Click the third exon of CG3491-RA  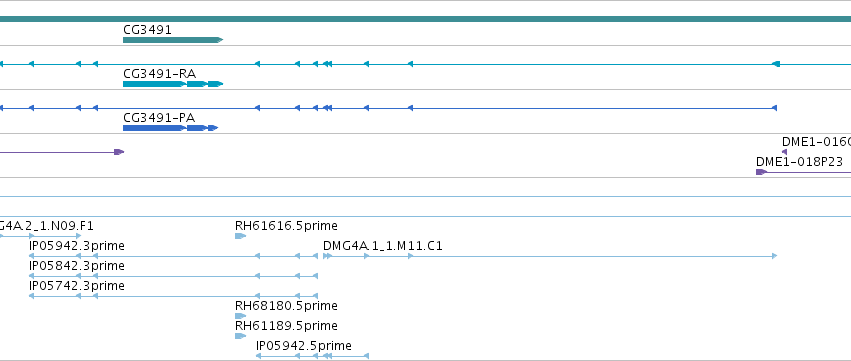pos(215,84)
